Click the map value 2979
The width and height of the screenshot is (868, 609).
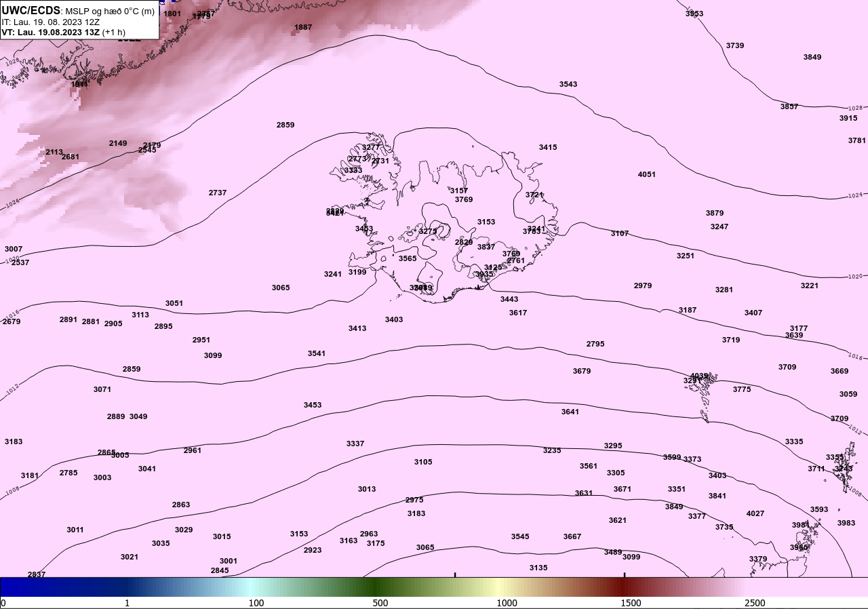click(643, 286)
